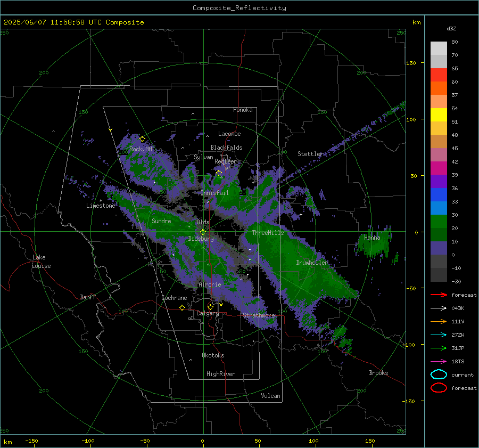Pick the bright green 20-30 dBZ swatch
Viewport: 479px width, 448px height.
tap(439, 222)
